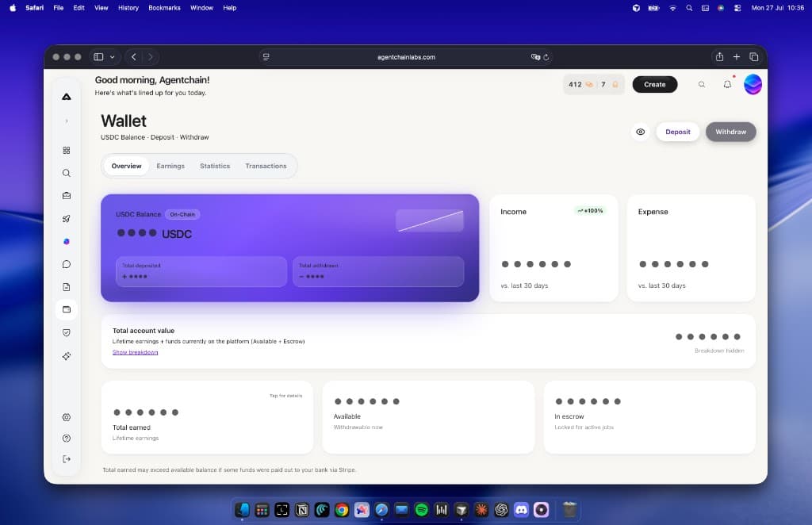Screen dimensions: 812x525
Task: Toggle balance visibility with the eye icon
Action: pos(641,132)
